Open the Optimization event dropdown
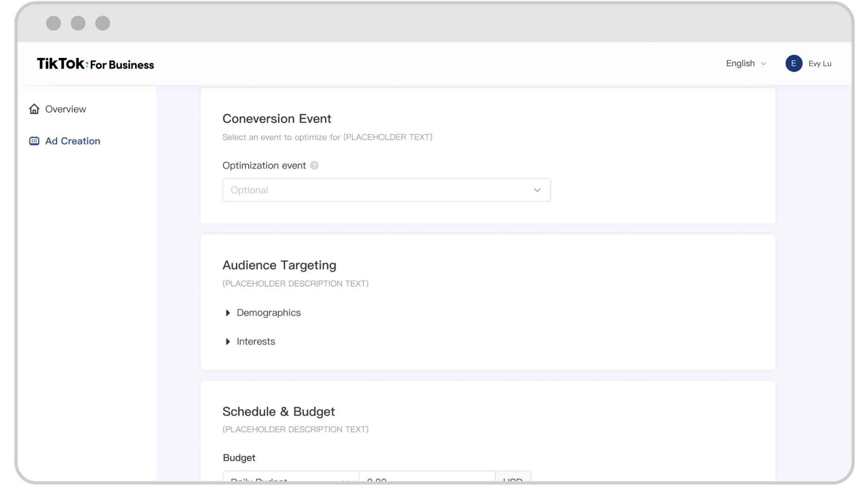This screenshot has height=485, width=868. point(386,190)
